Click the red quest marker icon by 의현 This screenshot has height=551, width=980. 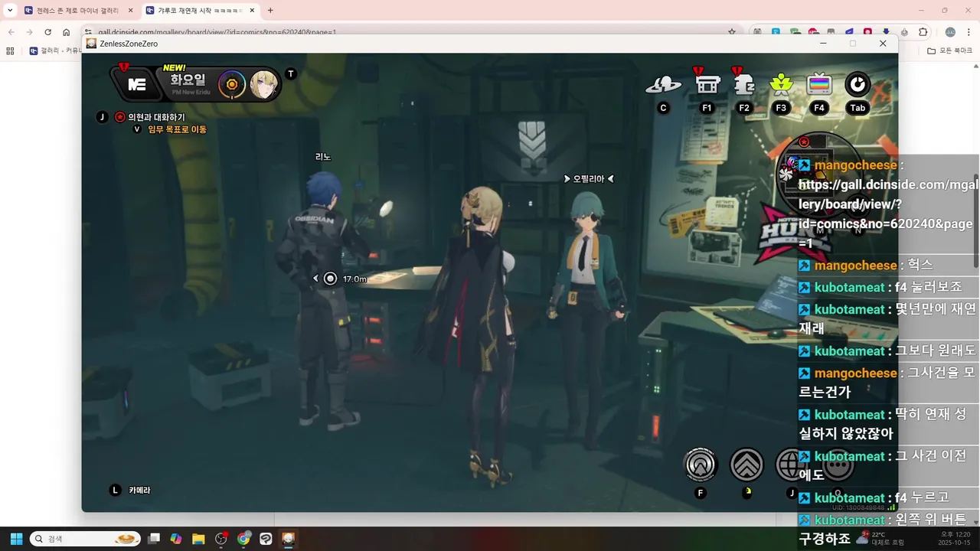tap(120, 117)
